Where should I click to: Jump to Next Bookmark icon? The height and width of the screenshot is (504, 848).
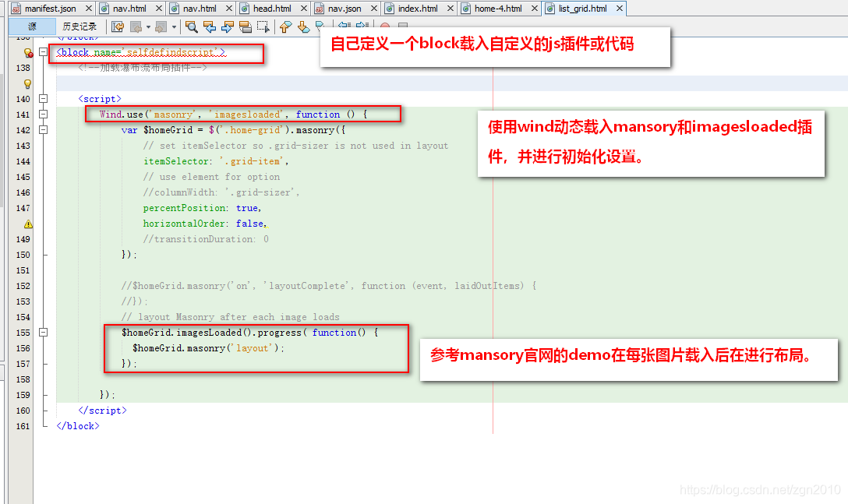(x=303, y=26)
